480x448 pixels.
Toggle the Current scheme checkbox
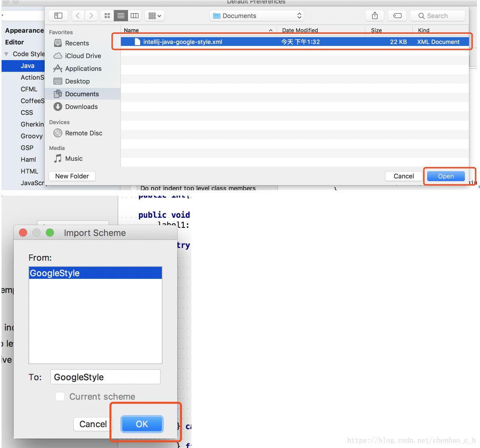point(60,396)
